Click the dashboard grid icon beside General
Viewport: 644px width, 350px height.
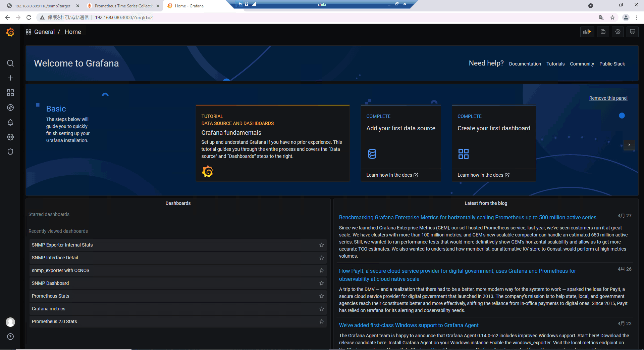[x=29, y=32]
